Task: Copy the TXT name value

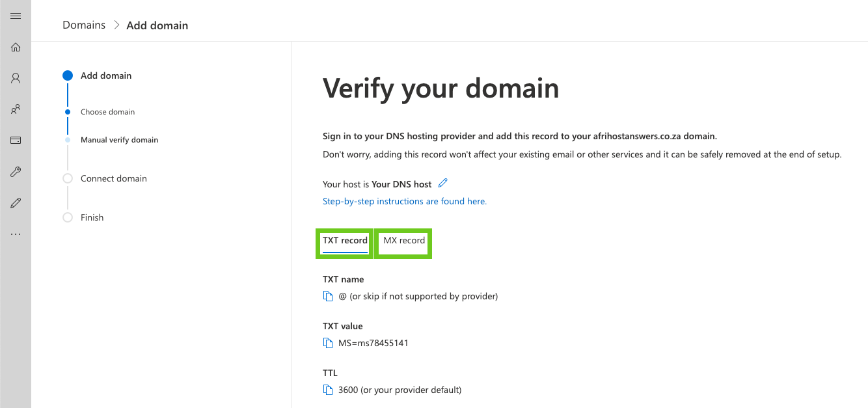Action: click(x=328, y=296)
